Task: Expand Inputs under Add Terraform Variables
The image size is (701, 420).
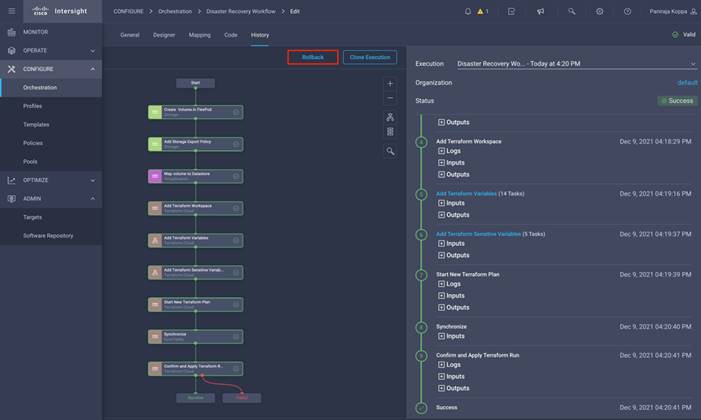Action: click(452, 203)
